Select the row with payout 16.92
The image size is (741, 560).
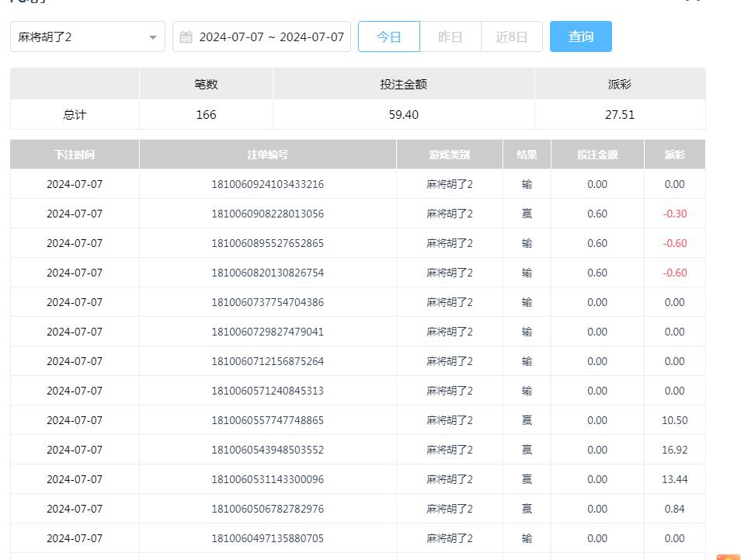[674, 450]
